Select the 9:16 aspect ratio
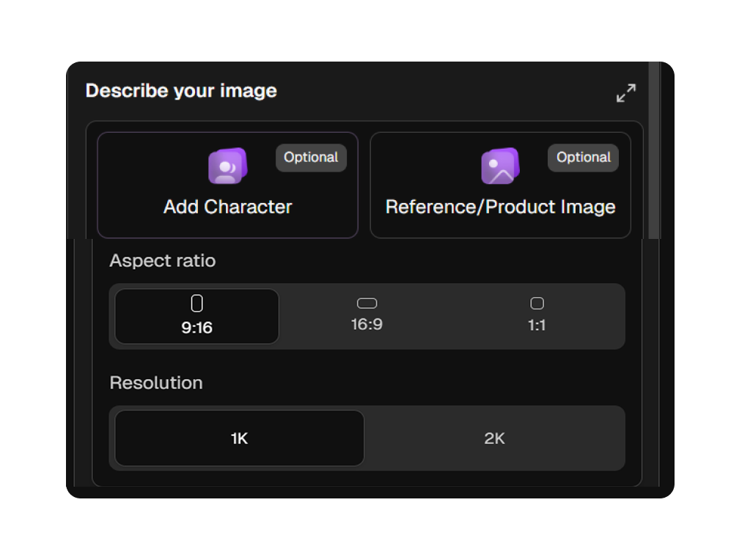The width and height of the screenshot is (742, 560). (x=196, y=316)
